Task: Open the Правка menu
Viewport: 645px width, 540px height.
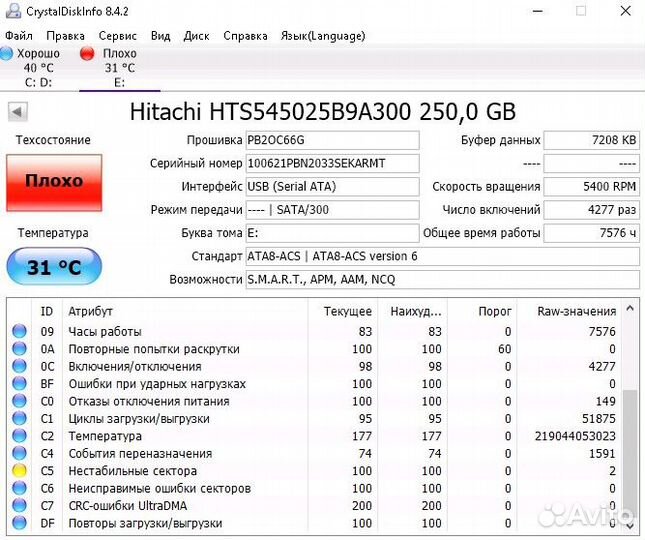Action: point(65,36)
